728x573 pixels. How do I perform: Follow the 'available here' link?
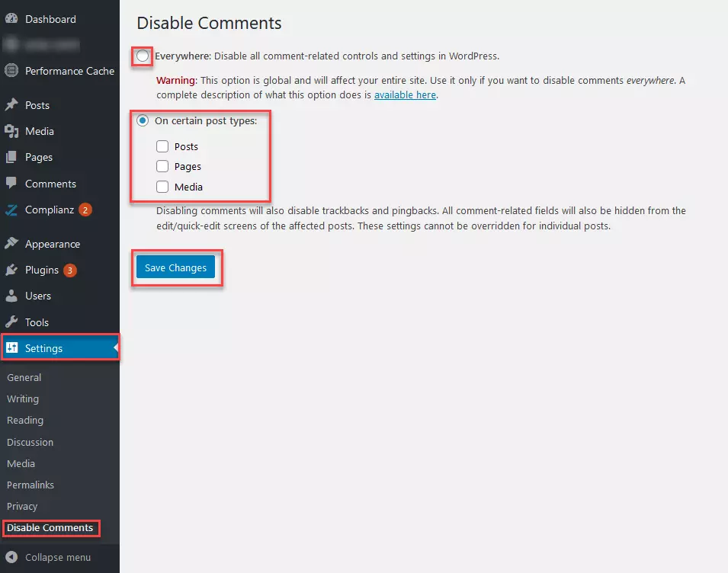tap(405, 94)
